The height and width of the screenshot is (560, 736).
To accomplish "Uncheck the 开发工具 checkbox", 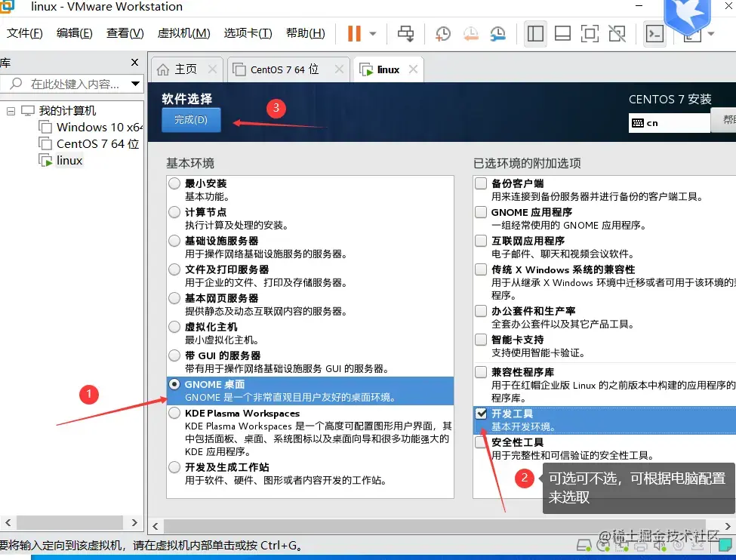I will 481,414.
